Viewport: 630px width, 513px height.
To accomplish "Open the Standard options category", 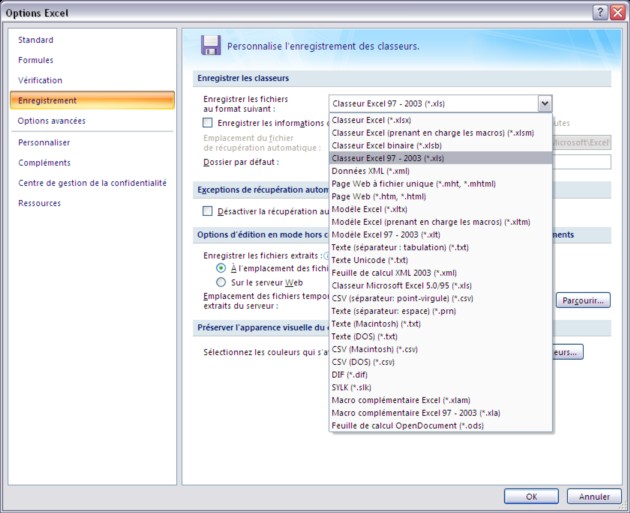I will [x=36, y=40].
